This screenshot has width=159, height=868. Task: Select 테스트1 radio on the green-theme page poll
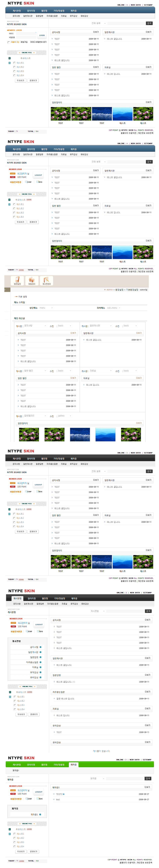click(14, 834)
